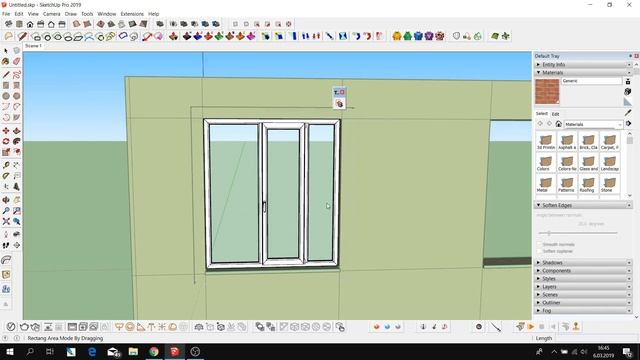Go to home In Model materials
640x360 pixels.
point(558,124)
